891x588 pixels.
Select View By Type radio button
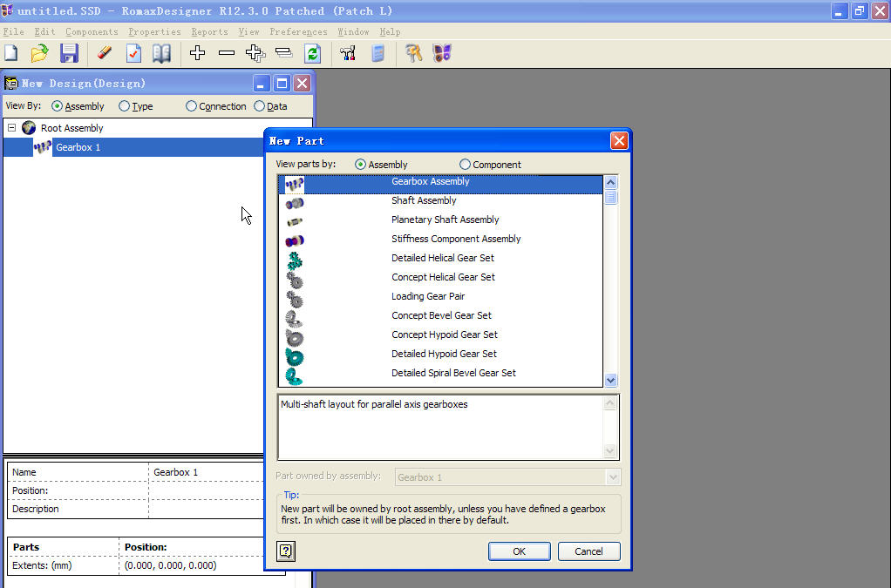coord(124,106)
